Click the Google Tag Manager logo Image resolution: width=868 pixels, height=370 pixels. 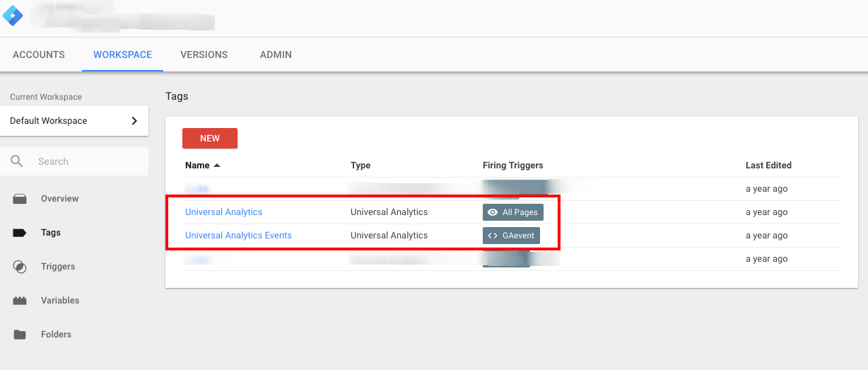click(x=13, y=15)
